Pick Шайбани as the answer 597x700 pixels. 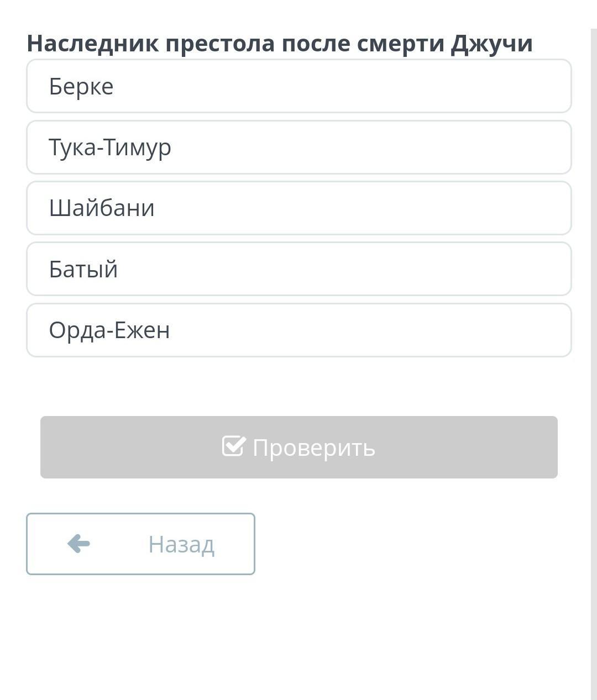(298, 208)
